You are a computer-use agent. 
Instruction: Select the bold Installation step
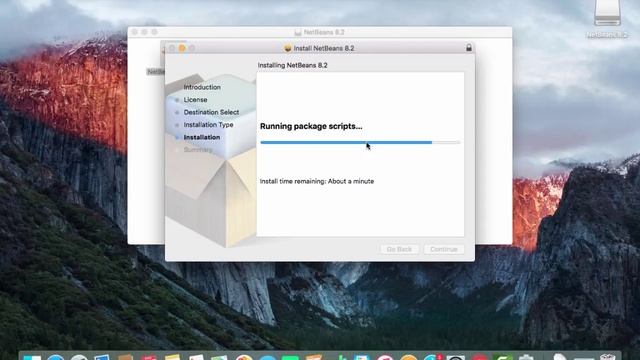202,137
